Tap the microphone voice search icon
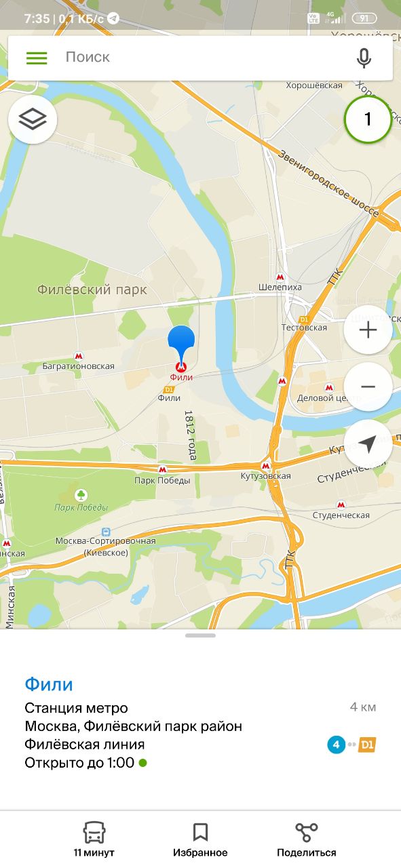401x868 pixels. 364,58
